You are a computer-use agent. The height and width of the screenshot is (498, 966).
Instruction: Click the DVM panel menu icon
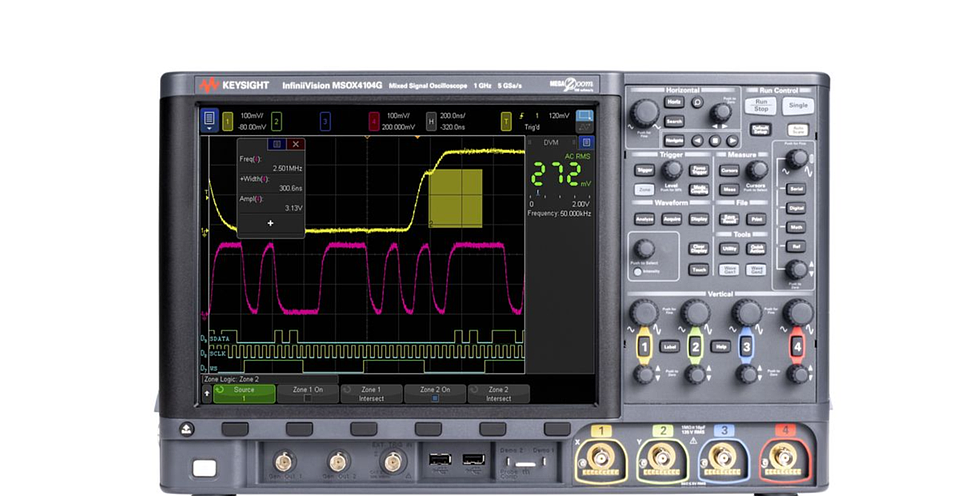(586, 142)
